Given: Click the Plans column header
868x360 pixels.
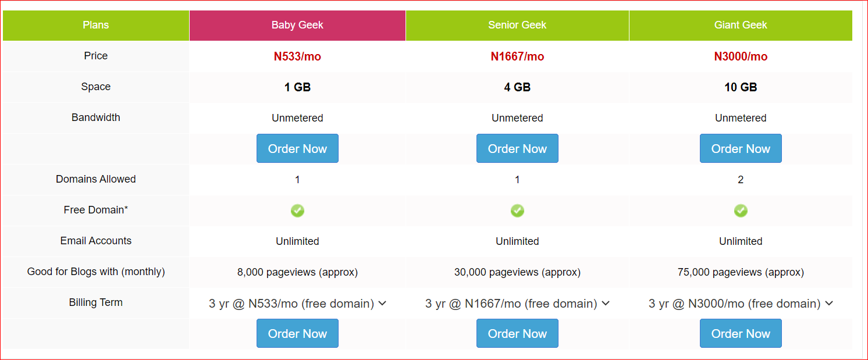Looking at the screenshot, I should (96, 25).
